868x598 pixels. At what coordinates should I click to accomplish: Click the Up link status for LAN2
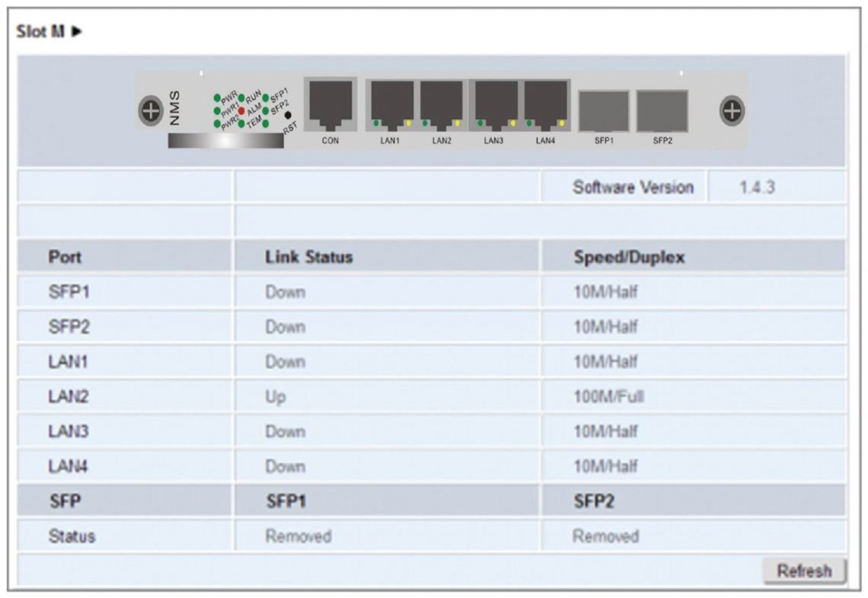[x=276, y=397]
